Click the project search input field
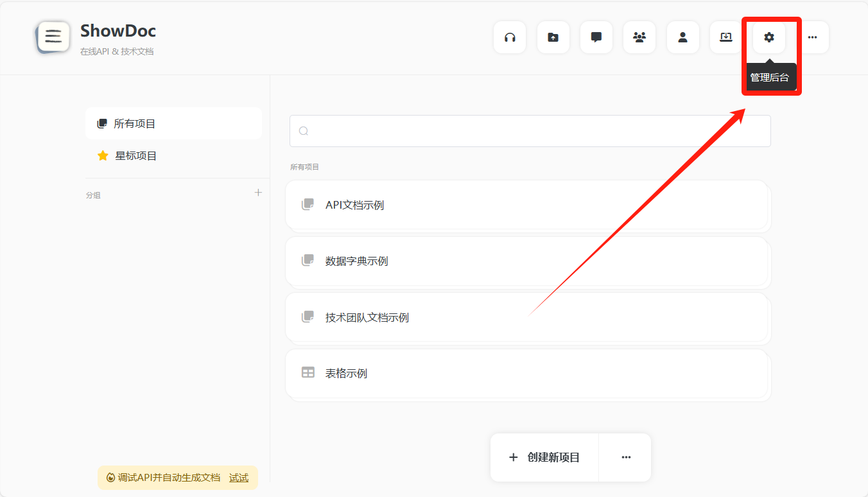The height and width of the screenshot is (497, 868). [x=530, y=131]
